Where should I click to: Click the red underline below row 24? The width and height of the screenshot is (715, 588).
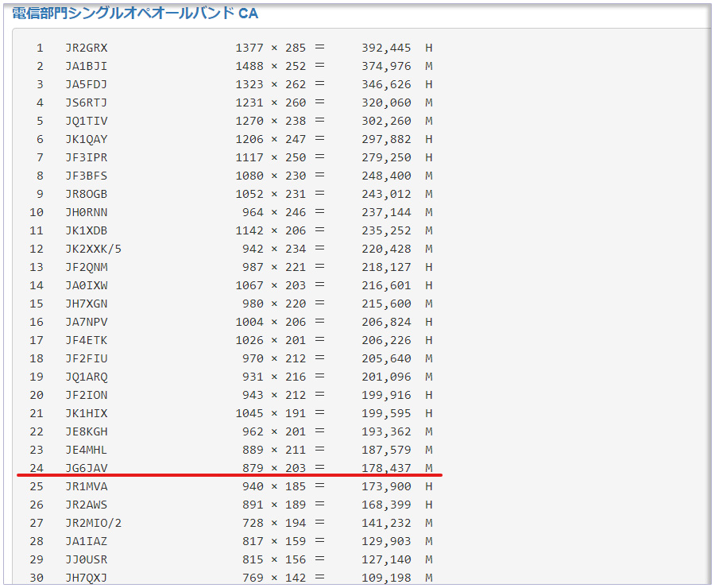click(x=229, y=476)
